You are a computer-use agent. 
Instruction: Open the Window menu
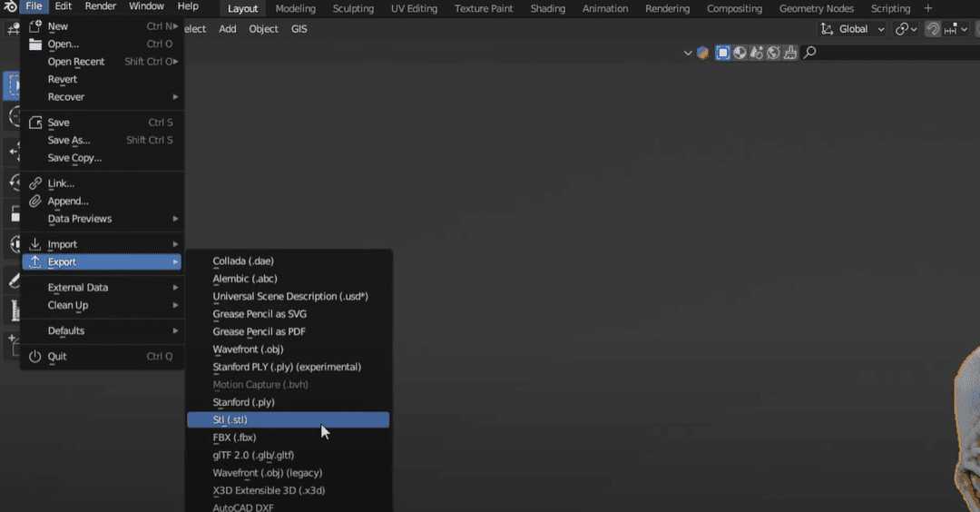point(146,6)
